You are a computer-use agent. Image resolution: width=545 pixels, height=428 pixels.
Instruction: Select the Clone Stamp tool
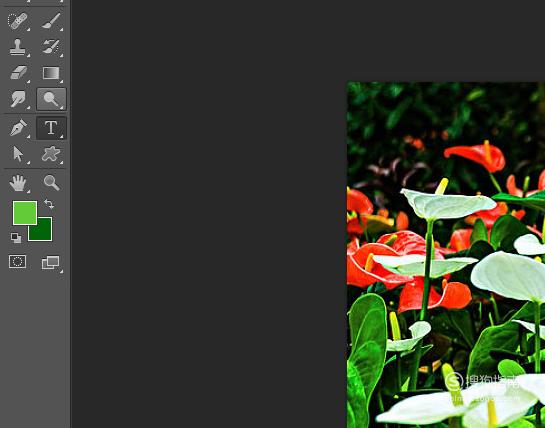18,47
